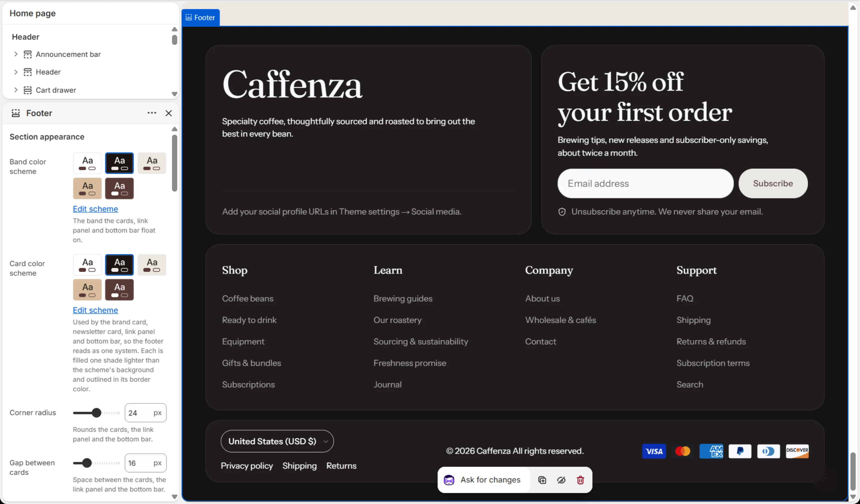
Task: Close the Footer settings panel
Action: [169, 113]
